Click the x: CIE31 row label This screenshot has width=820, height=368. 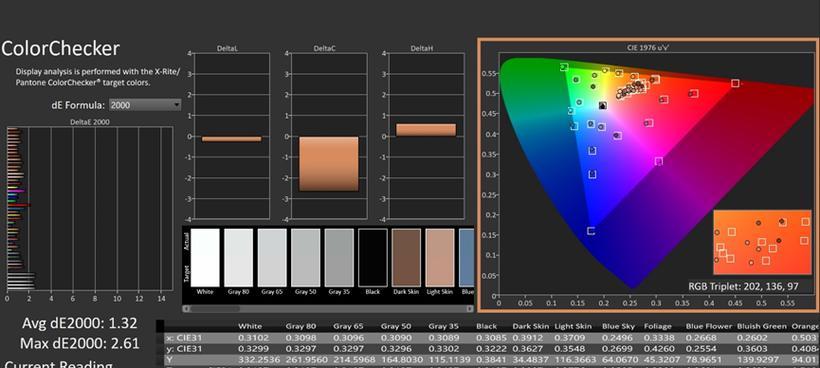tap(184, 338)
